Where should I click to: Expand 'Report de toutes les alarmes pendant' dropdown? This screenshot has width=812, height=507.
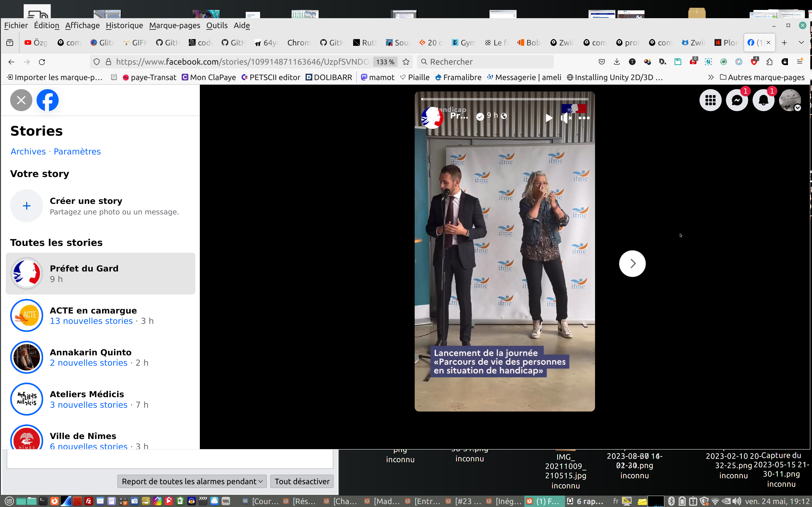192,481
